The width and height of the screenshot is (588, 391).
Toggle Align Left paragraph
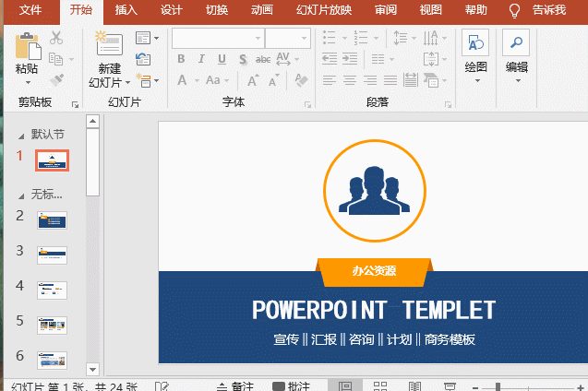330,80
